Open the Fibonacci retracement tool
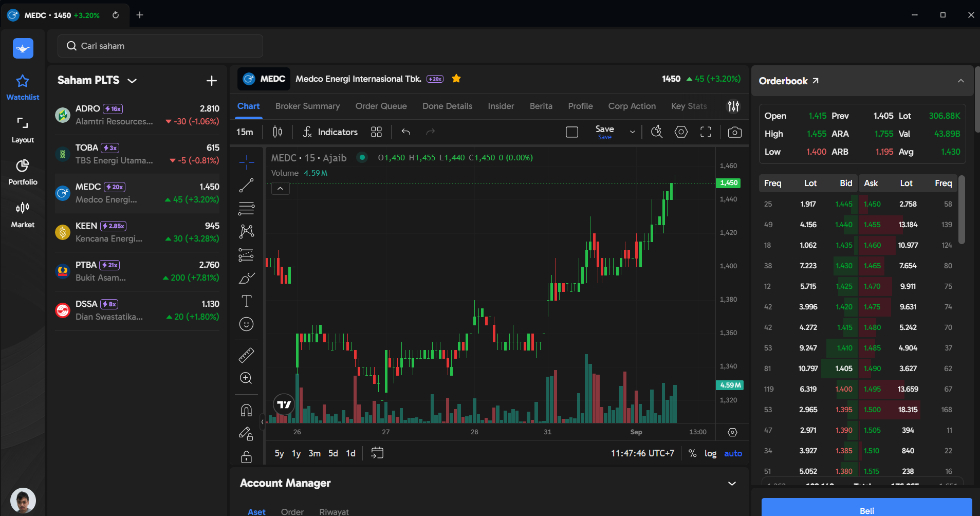Image resolution: width=980 pixels, height=516 pixels. click(247, 208)
